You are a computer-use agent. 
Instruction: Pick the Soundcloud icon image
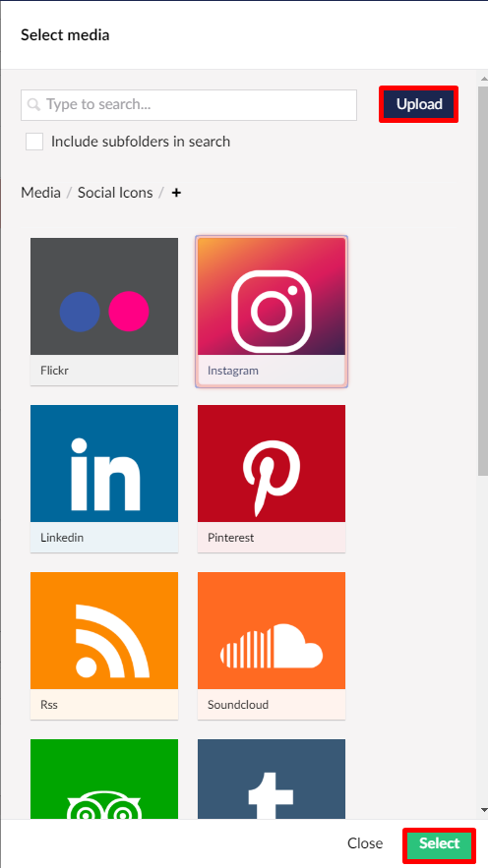coord(272,630)
